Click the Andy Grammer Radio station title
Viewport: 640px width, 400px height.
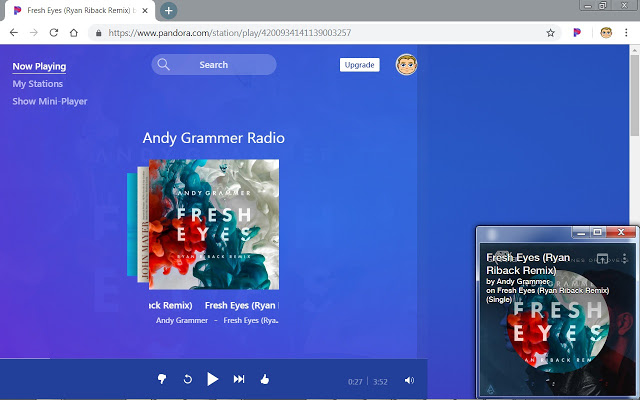point(213,138)
